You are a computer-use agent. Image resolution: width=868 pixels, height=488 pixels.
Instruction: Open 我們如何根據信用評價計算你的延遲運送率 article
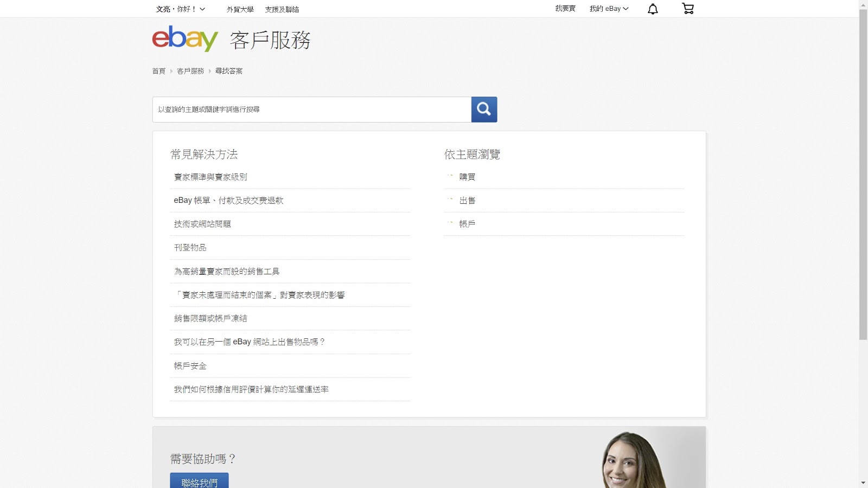point(251,389)
